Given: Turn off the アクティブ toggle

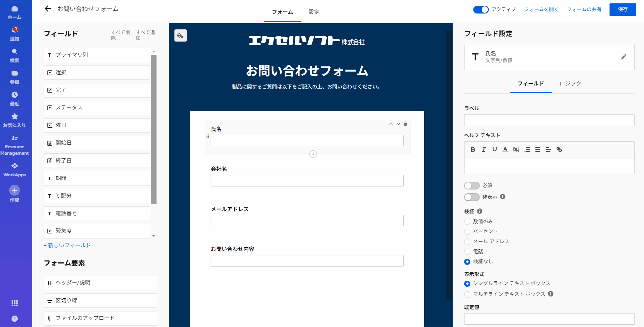Looking at the screenshot, I should point(481,9).
